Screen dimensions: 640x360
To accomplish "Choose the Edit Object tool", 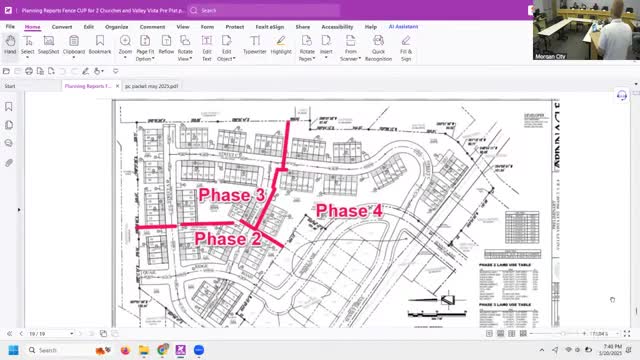I will 227,40.
